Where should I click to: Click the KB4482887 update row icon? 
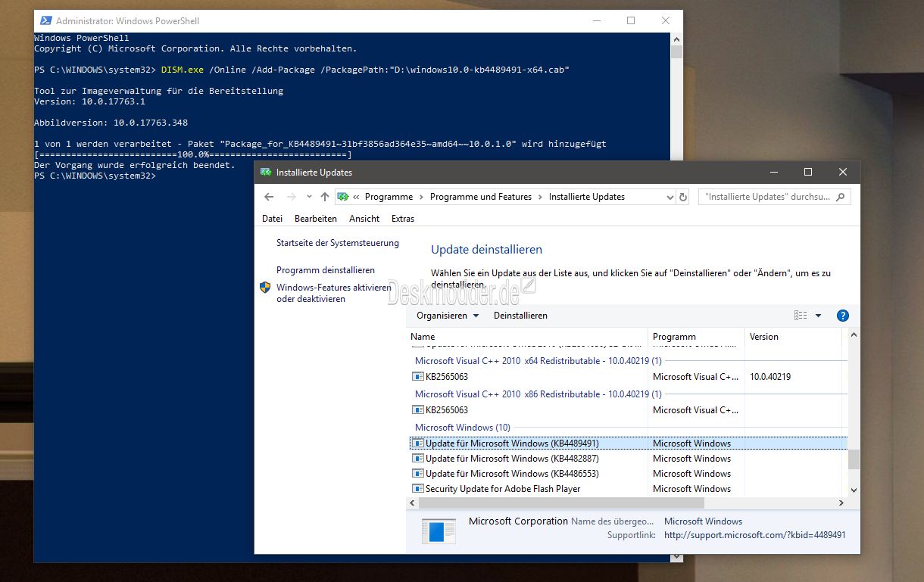(417, 459)
